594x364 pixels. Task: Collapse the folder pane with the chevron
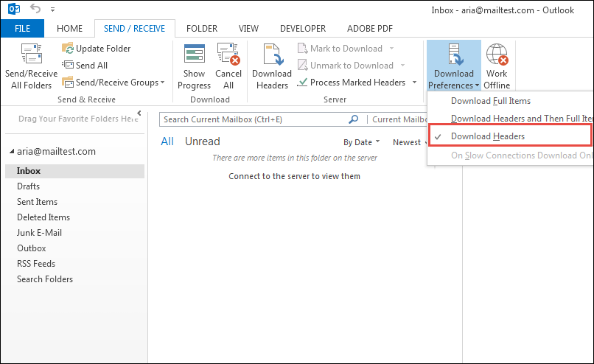point(139,113)
